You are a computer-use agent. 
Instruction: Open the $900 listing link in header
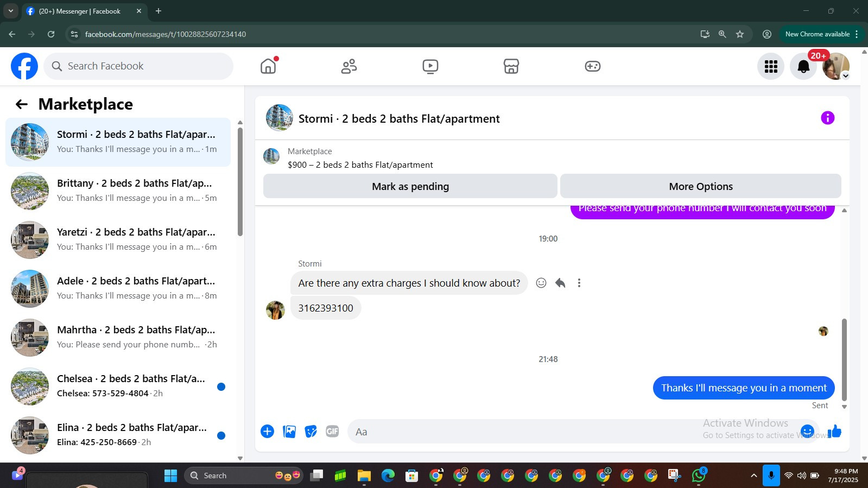pos(360,164)
